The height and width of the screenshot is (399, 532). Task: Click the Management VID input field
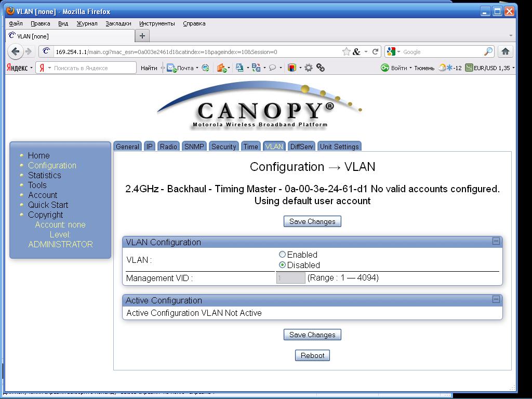[291, 278]
